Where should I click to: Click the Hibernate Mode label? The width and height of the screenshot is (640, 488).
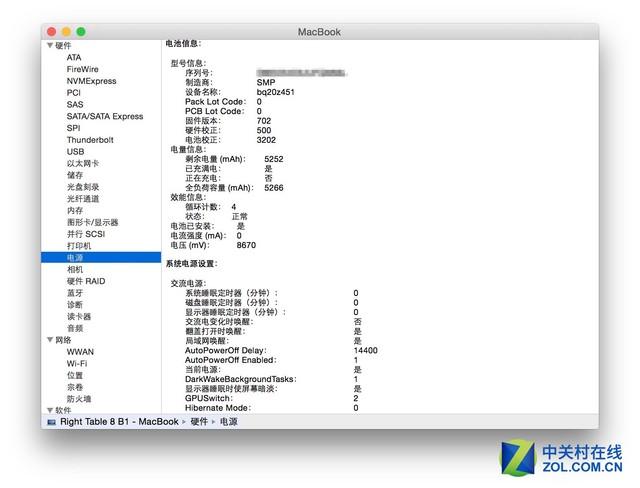point(218,408)
